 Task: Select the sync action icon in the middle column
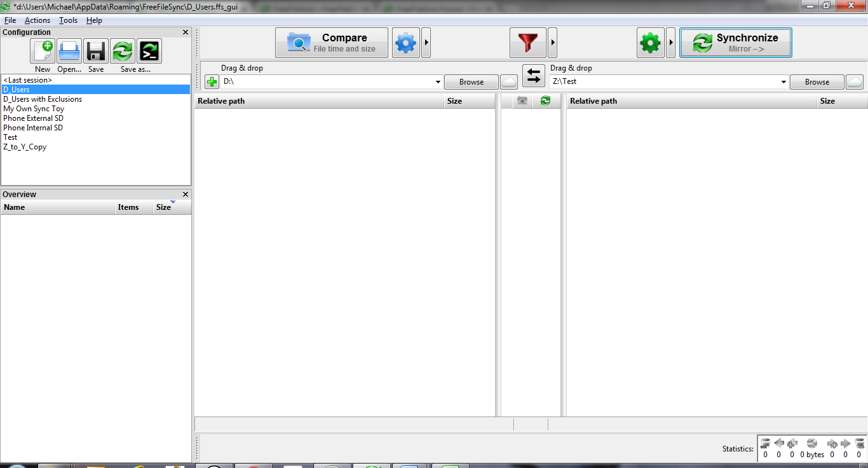pos(545,100)
